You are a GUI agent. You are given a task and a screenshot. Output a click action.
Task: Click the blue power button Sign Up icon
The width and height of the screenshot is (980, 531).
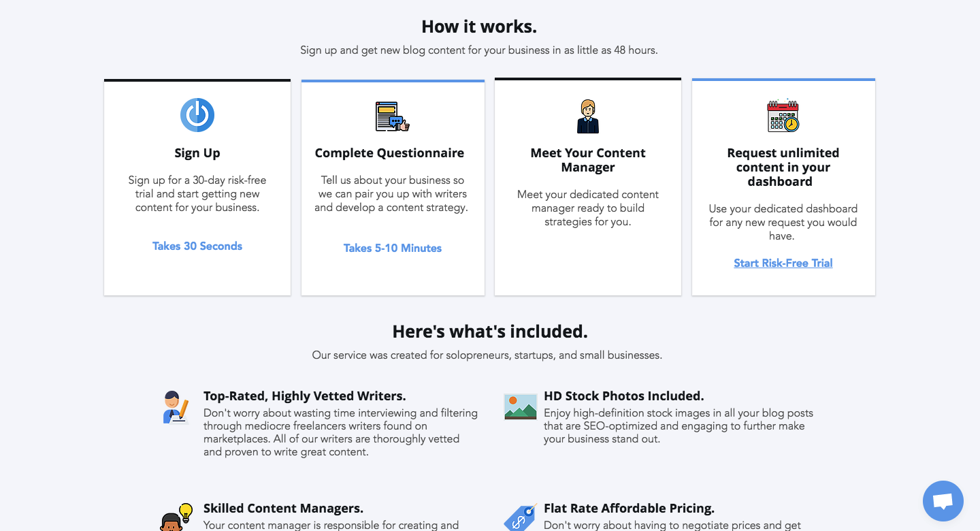coord(197,115)
